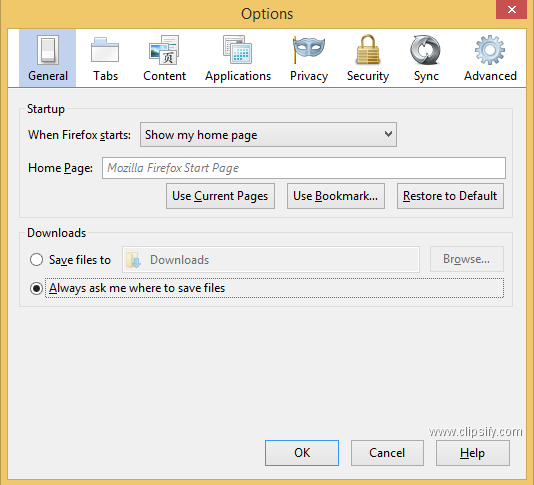Open the Sync options pane
This screenshot has width=534, height=485.
click(426, 58)
